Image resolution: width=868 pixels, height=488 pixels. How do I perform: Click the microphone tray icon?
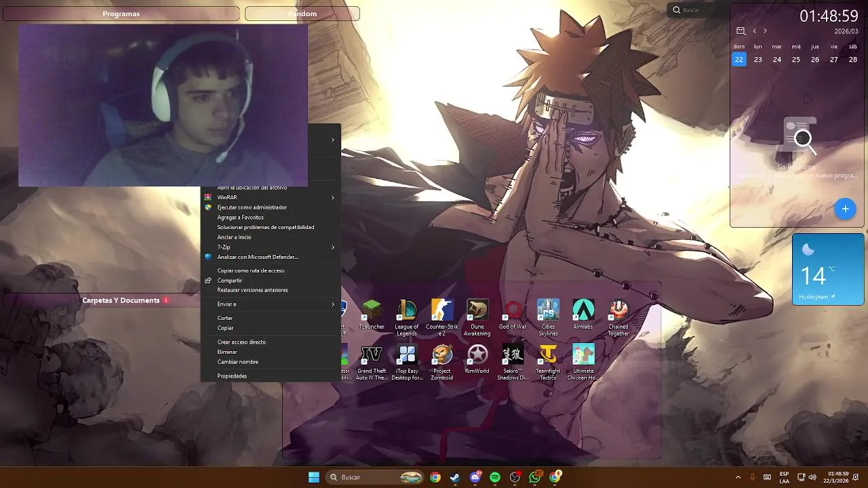(x=753, y=477)
